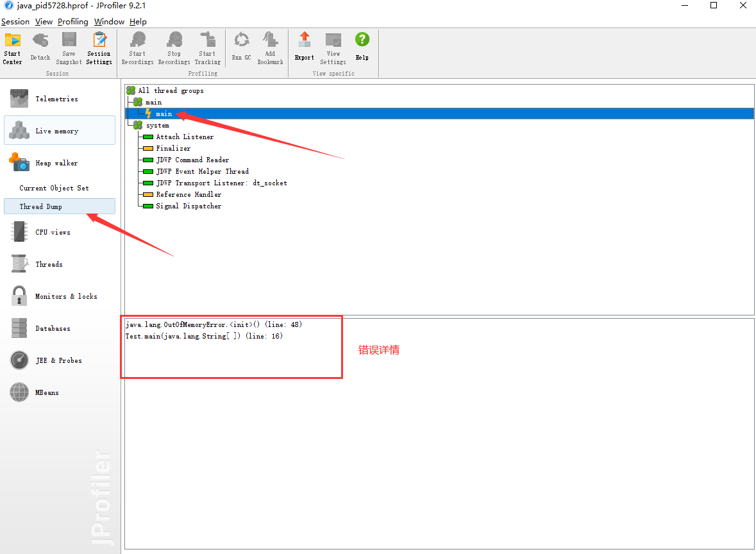756x554 pixels.
Task: Click the OutOfMemoryError.<init>() stack frame line
Action: coord(214,324)
